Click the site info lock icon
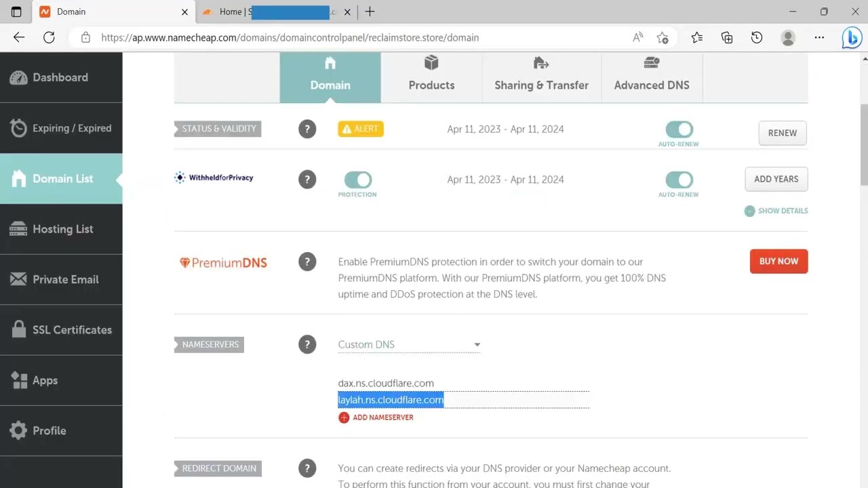 tap(85, 38)
